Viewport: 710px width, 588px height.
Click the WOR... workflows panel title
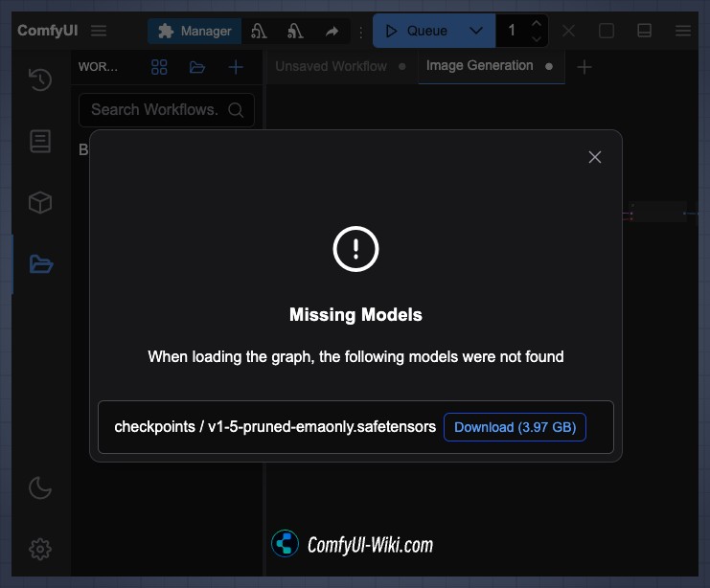pos(98,67)
